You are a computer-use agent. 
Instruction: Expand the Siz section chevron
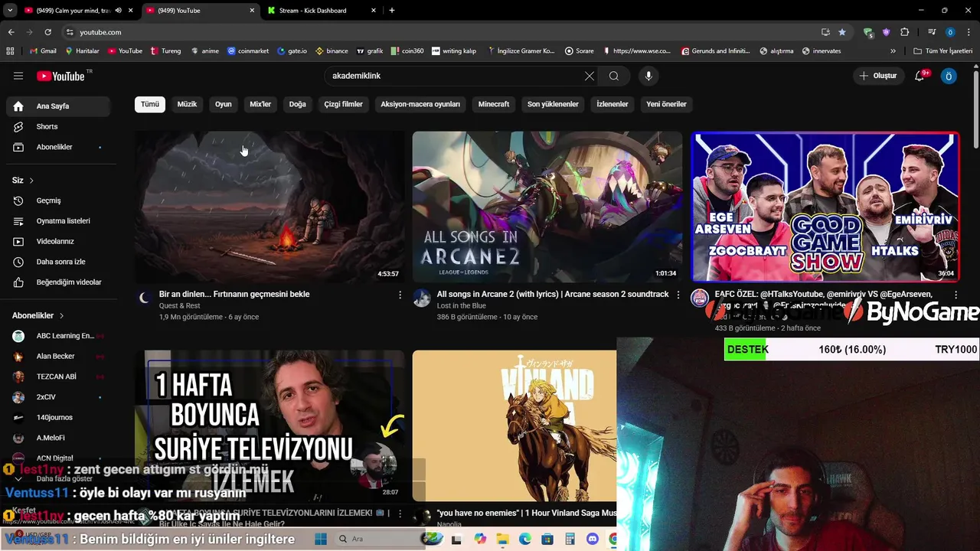click(31, 181)
